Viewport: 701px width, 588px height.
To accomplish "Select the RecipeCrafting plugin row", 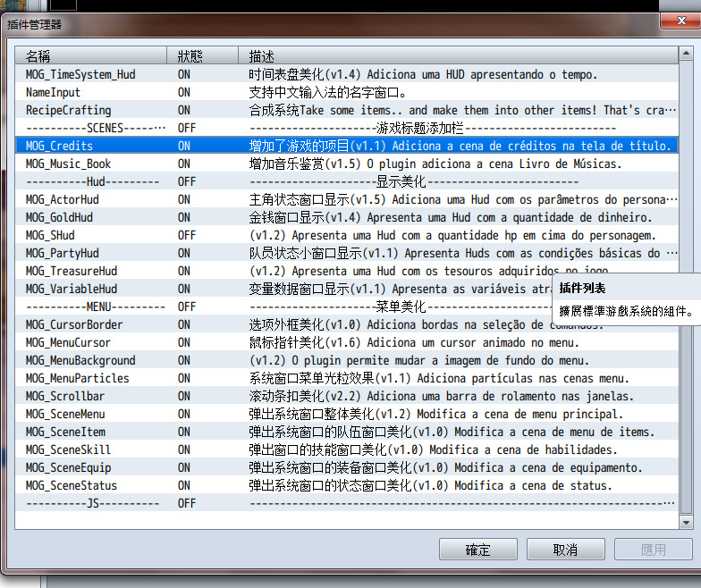I will 347,110.
